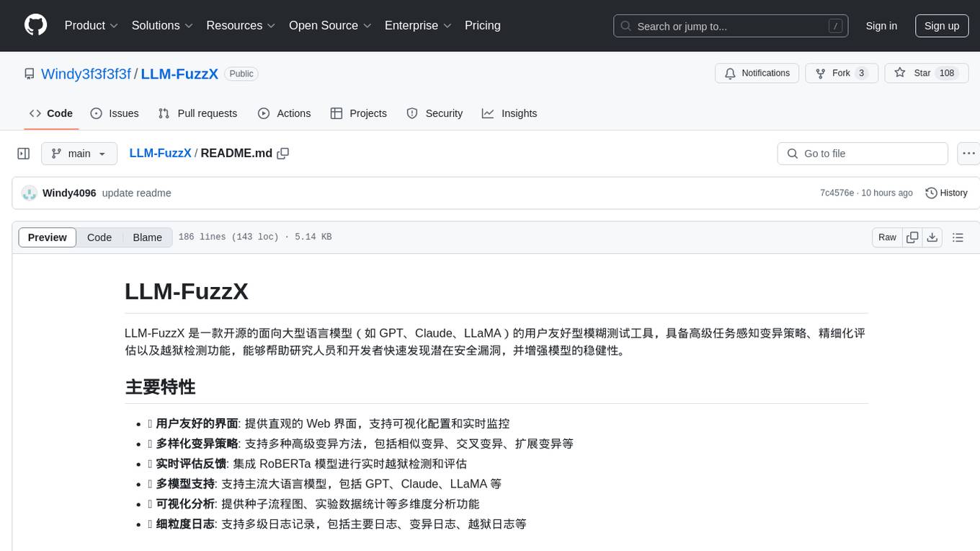Click the LLM-FuzzX README heading
The height and width of the screenshot is (551, 980).
187,291
